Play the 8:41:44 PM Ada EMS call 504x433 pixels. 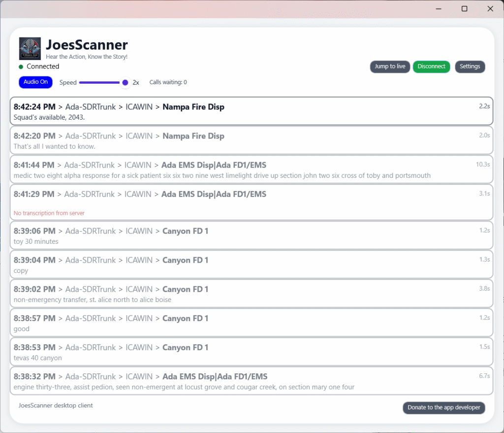tap(251, 169)
